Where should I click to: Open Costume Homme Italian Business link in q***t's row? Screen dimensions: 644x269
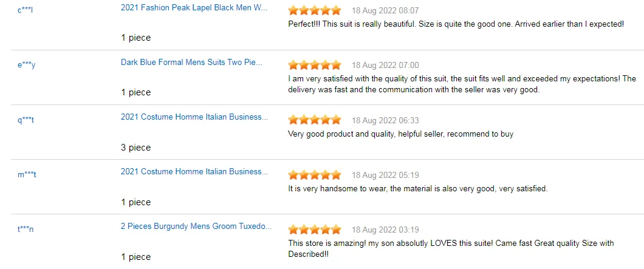(194, 117)
